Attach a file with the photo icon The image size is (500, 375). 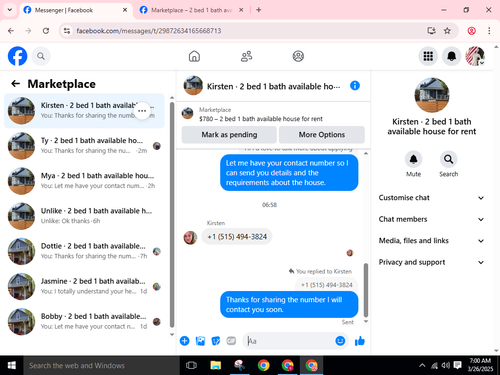click(200, 341)
